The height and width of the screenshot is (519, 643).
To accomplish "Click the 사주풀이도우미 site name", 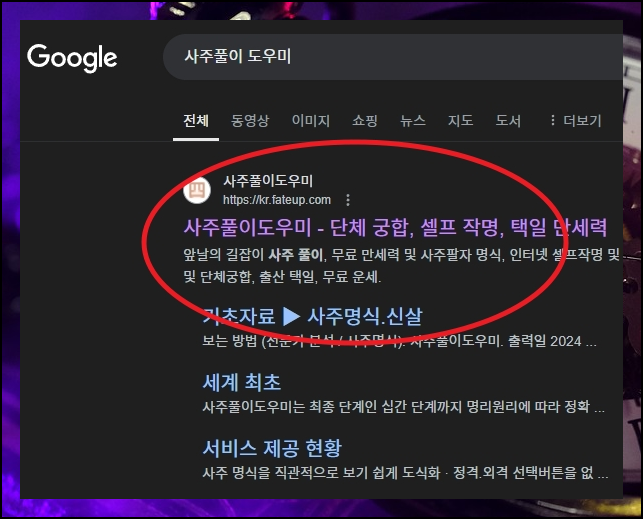I will pos(268,181).
